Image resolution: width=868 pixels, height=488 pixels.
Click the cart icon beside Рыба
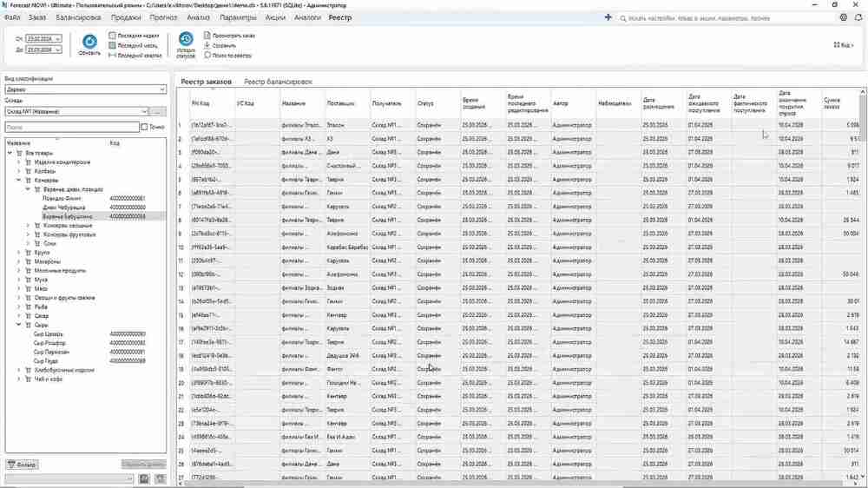pos(28,307)
